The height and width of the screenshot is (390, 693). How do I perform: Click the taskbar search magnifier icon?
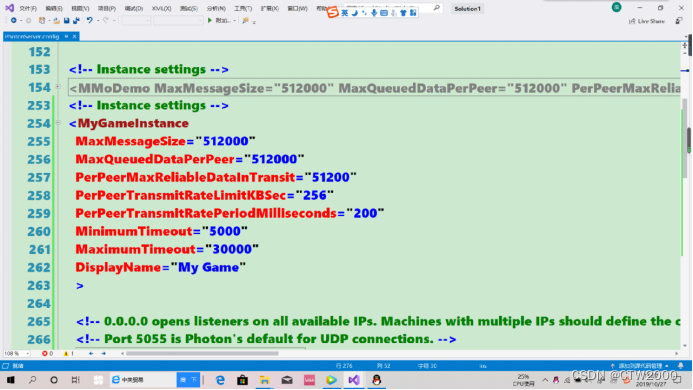coord(32,380)
